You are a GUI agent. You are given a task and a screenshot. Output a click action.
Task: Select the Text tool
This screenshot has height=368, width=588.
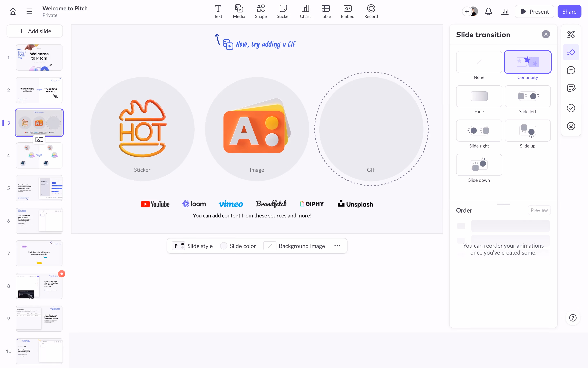tap(218, 11)
